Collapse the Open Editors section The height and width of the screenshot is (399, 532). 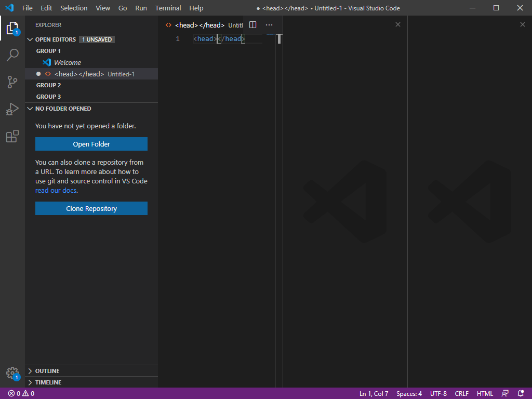(30, 39)
